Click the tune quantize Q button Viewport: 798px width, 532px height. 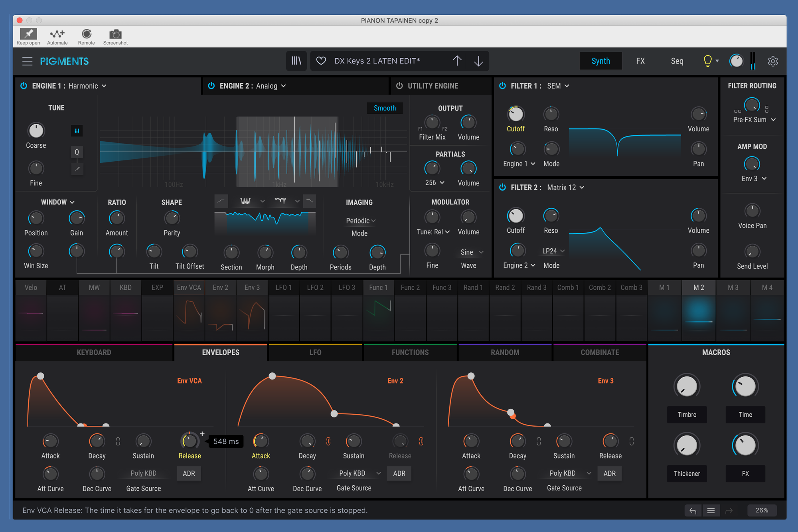click(x=77, y=152)
